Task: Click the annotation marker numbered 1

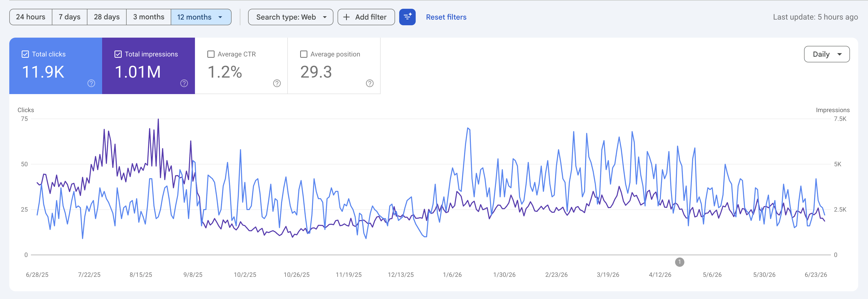Action: point(679,262)
